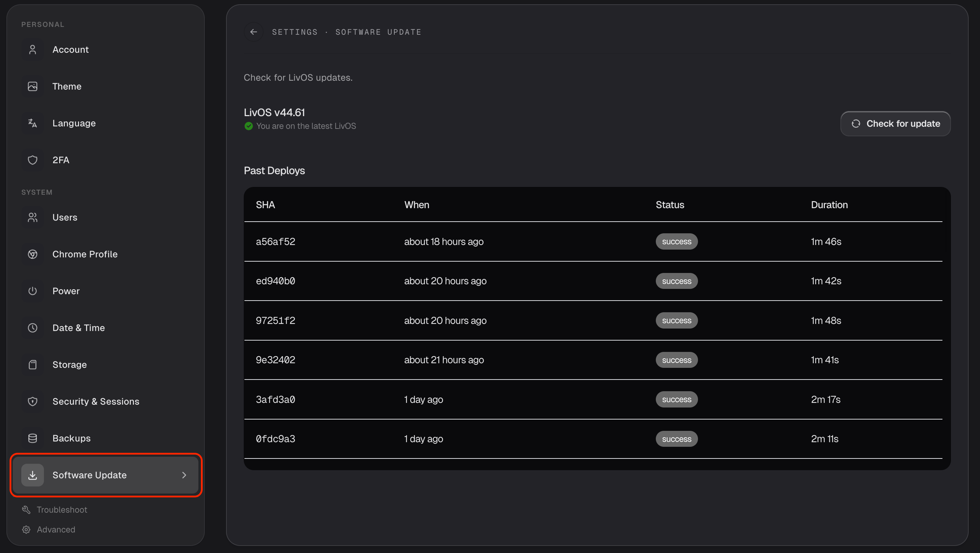Go back using the arrow button
The height and width of the screenshot is (553, 980).
click(254, 32)
